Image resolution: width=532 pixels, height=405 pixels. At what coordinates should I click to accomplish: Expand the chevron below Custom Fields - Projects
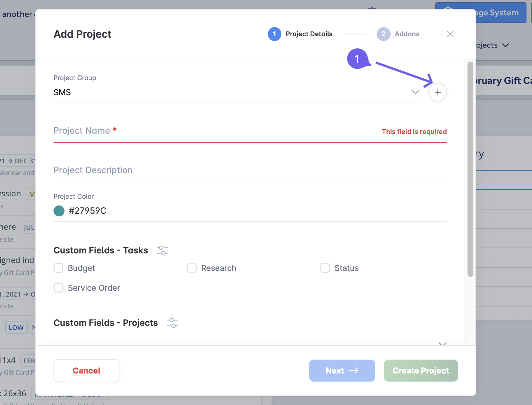pos(442,343)
